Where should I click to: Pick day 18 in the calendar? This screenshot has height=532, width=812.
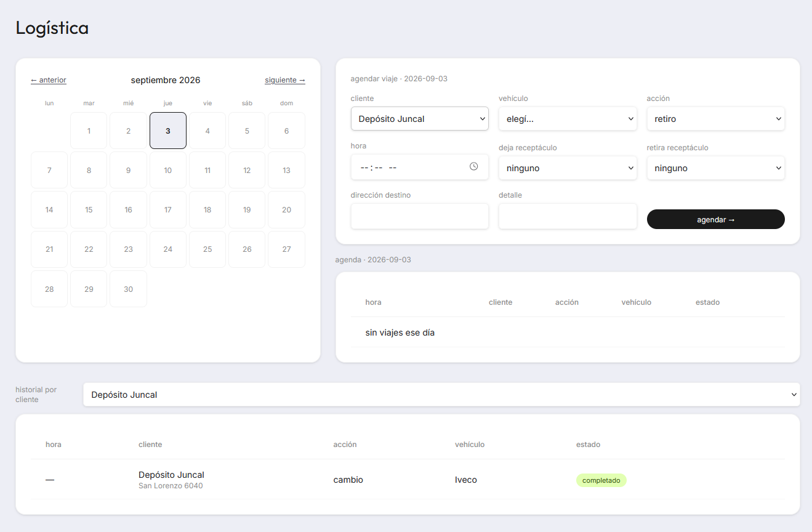click(207, 209)
